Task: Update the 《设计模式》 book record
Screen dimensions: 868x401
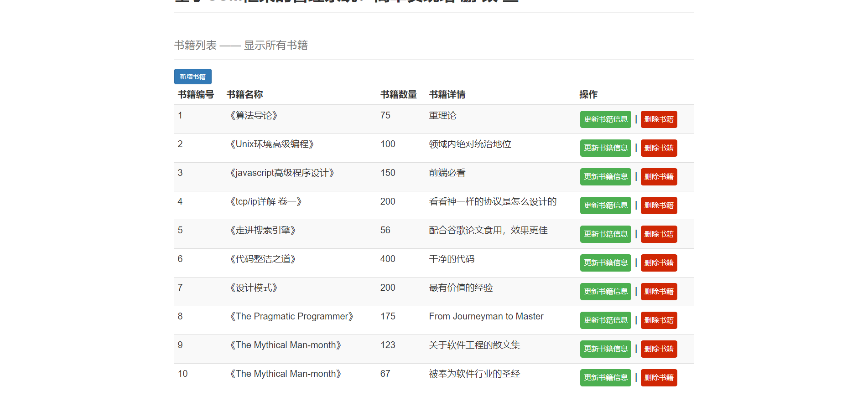Action: (605, 292)
